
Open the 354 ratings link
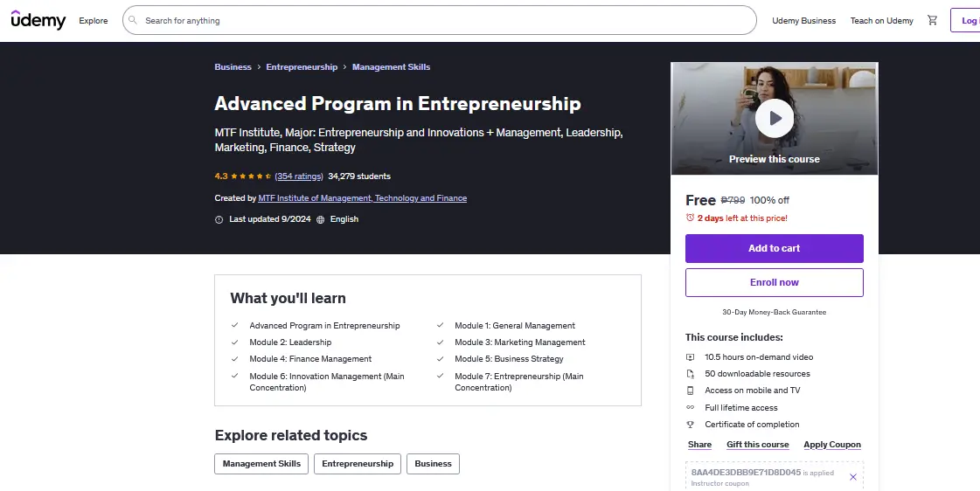tap(299, 176)
